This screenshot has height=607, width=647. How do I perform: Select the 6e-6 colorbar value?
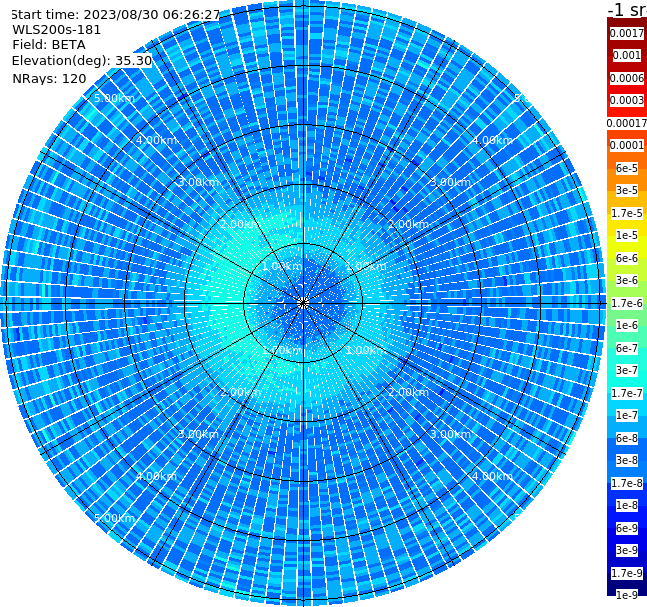tap(627, 258)
